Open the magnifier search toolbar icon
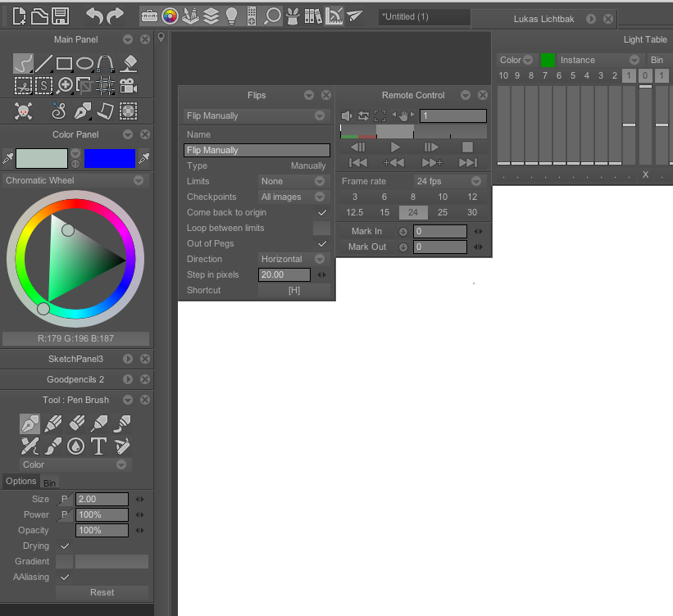This screenshot has width=673, height=616. (x=272, y=16)
